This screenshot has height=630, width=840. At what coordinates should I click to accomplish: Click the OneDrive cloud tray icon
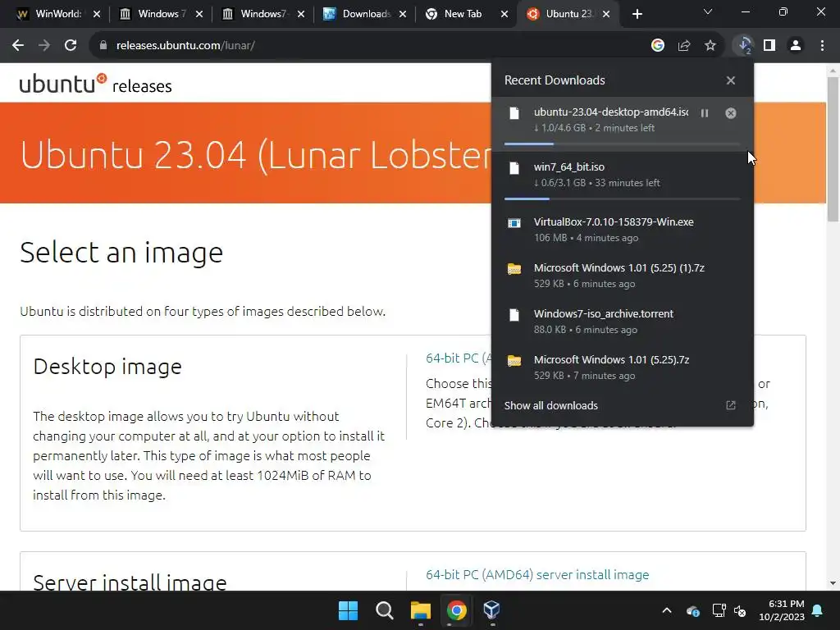pyautogui.click(x=692, y=610)
